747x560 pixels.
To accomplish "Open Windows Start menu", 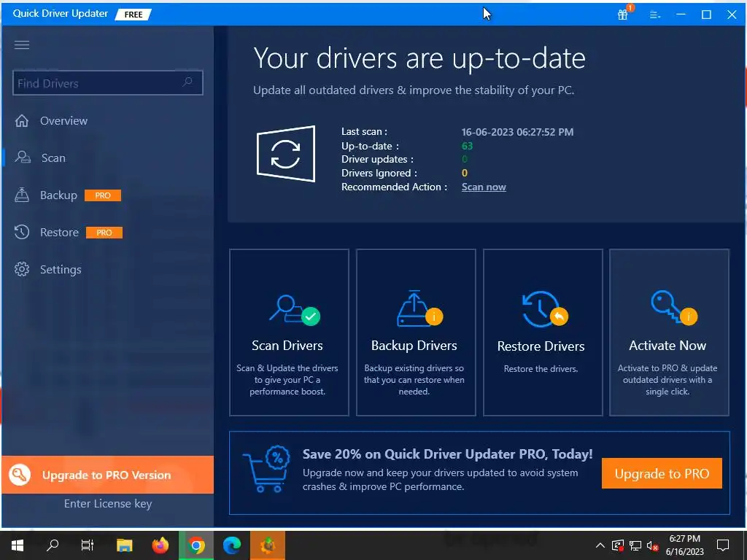I will point(18,545).
